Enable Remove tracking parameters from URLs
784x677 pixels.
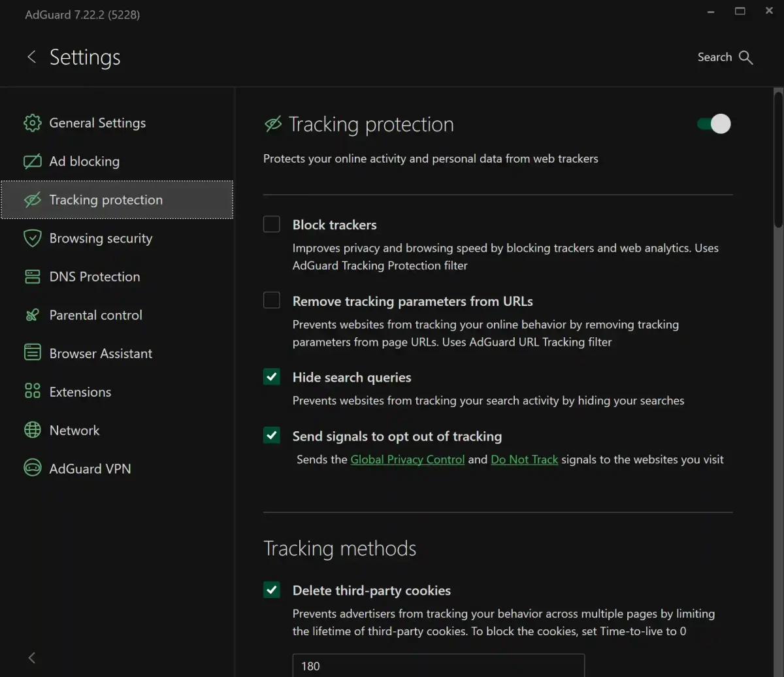pos(271,300)
